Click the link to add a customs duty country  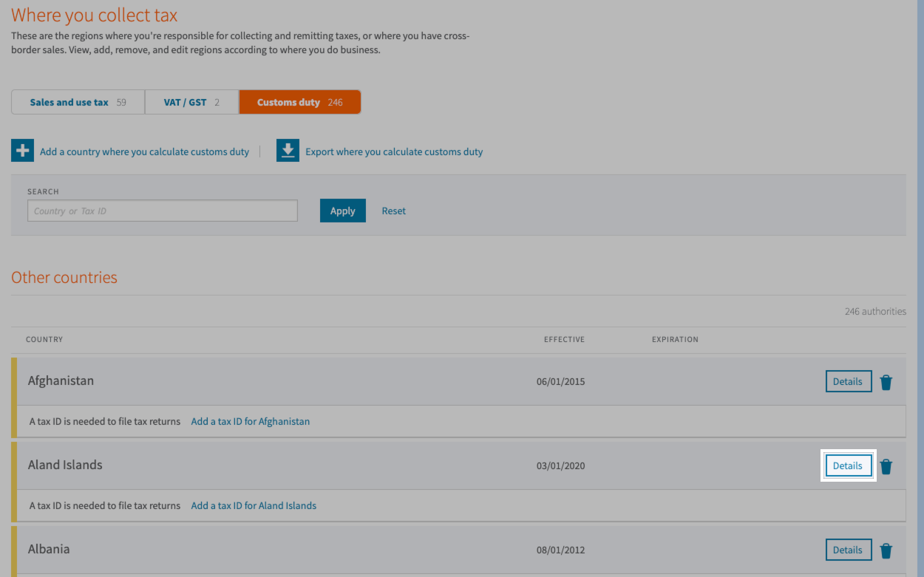[144, 151]
